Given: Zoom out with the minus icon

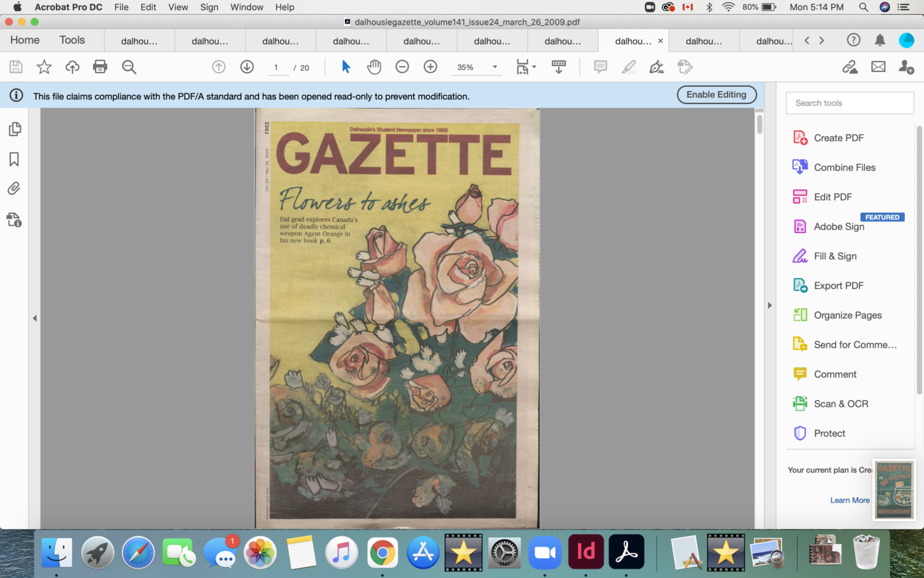Looking at the screenshot, I should [402, 67].
